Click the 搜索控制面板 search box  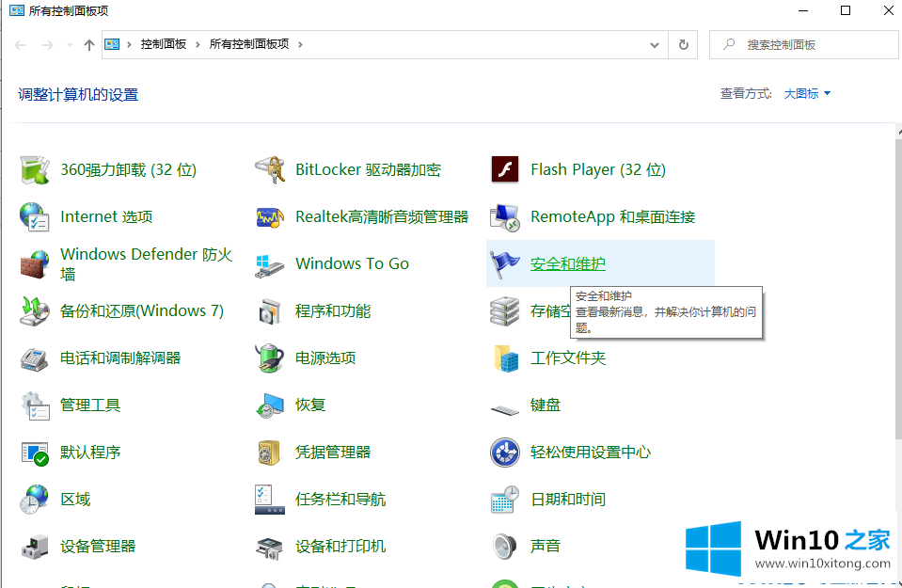[804, 45]
